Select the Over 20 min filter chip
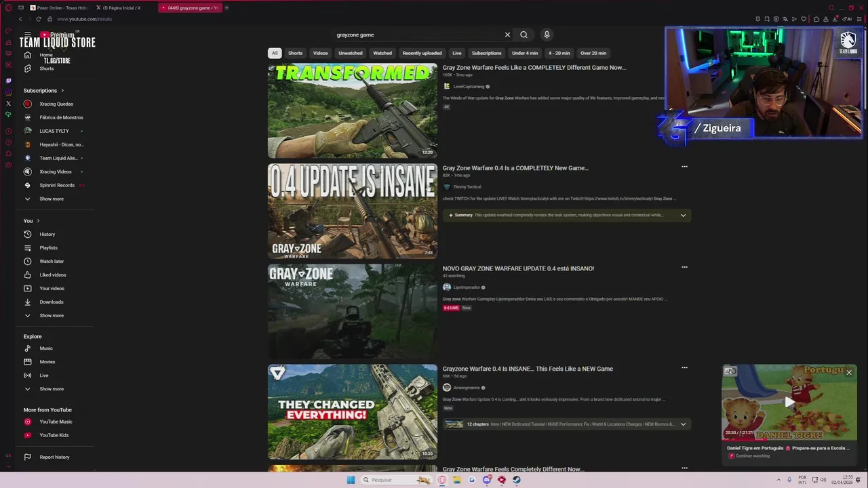Screen dimensions: 868x488 tap(593, 53)
